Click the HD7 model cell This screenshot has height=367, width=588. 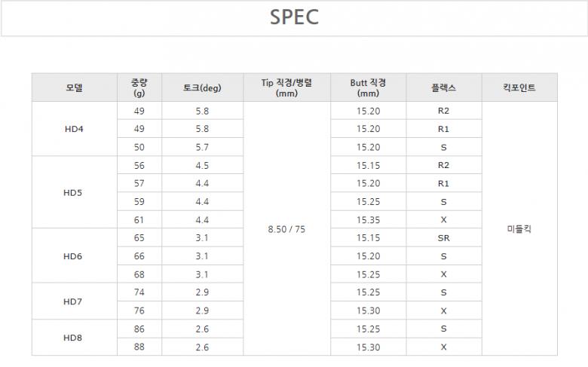pos(74,301)
